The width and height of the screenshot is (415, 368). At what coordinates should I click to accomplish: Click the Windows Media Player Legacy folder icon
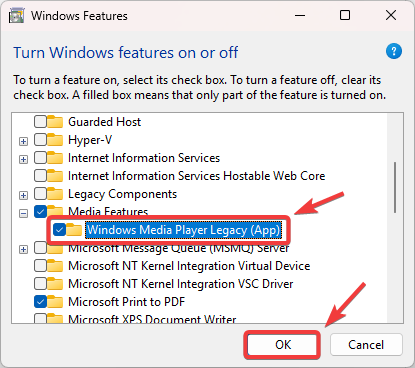pos(74,230)
